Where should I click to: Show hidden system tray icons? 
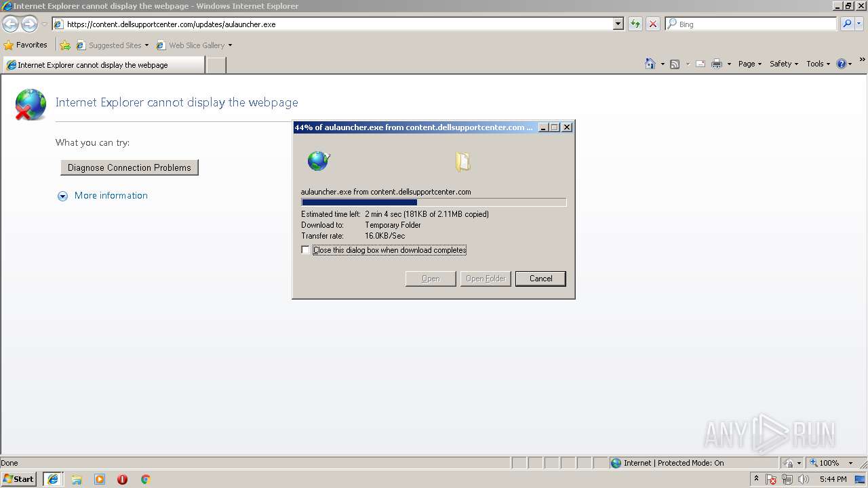pyautogui.click(x=756, y=479)
